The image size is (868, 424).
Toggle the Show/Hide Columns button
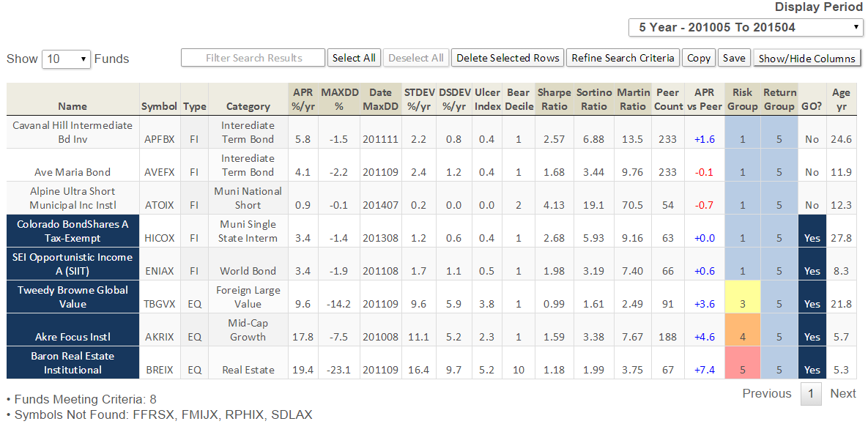[806, 59]
